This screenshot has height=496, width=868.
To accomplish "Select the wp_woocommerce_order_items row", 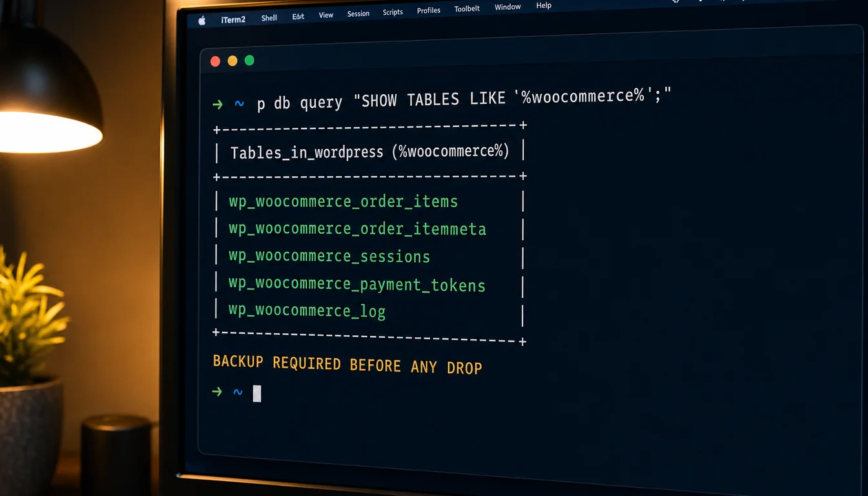I will pyautogui.click(x=343, y=201).
